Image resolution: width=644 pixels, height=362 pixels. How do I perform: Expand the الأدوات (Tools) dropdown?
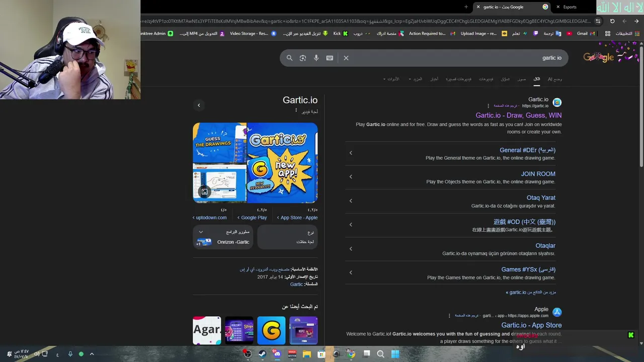[x=391, y=79]
